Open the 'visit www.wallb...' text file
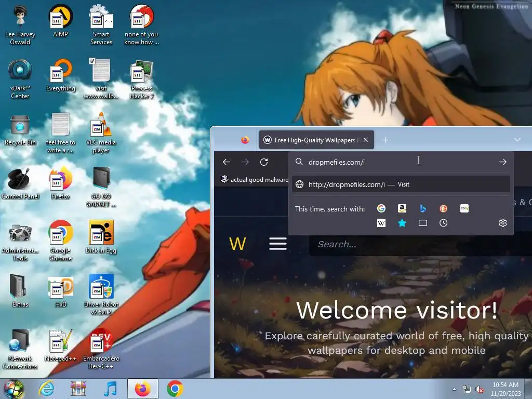The width and height of the screenshot is (532, 399). [x=101, y=79]
